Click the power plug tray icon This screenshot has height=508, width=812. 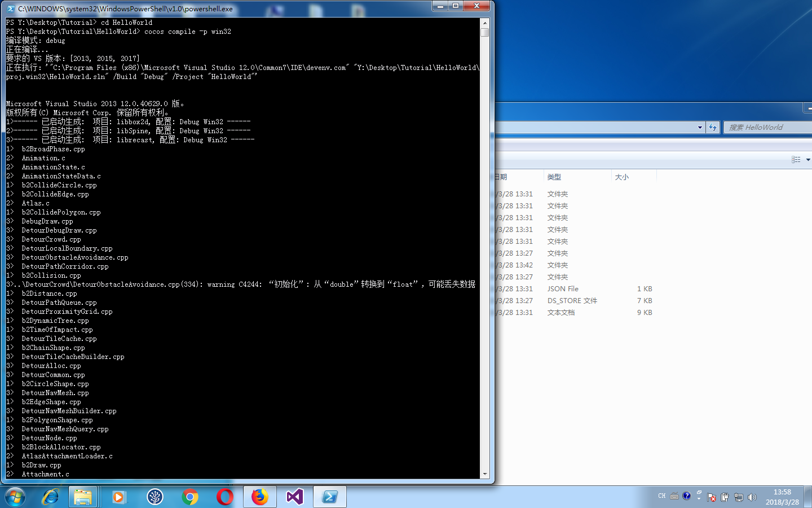click(x=725, y=497)
